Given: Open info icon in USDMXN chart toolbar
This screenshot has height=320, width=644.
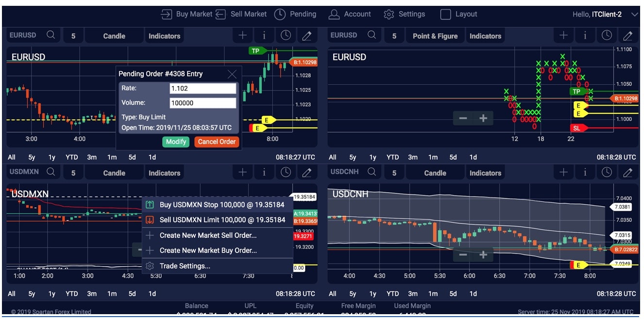Looking at the screenshot, I should click(264, 172).
